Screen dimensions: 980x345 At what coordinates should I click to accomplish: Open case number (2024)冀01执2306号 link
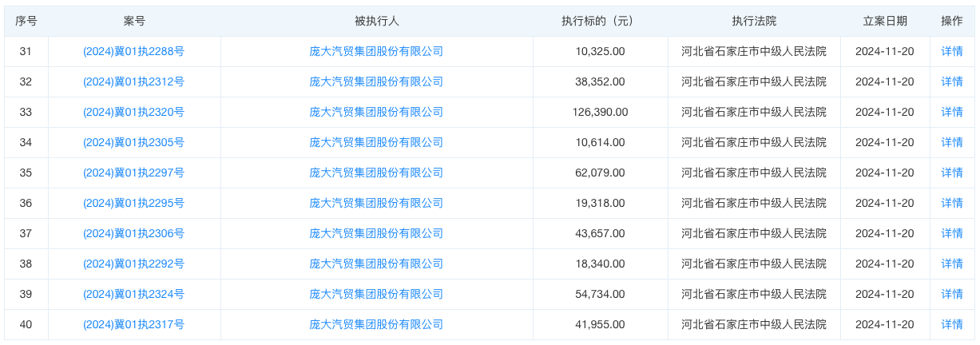point(134,233)
